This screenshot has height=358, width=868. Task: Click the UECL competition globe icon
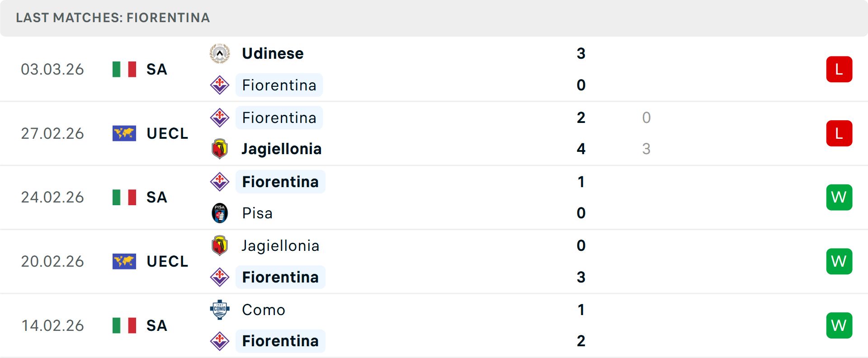124,133
